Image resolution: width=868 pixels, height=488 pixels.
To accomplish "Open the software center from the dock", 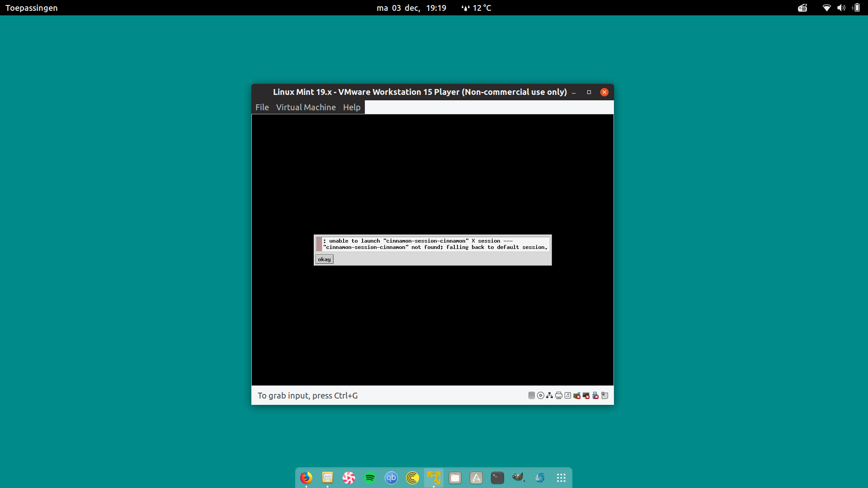I will pyautogui.click(x=476, y=478).
